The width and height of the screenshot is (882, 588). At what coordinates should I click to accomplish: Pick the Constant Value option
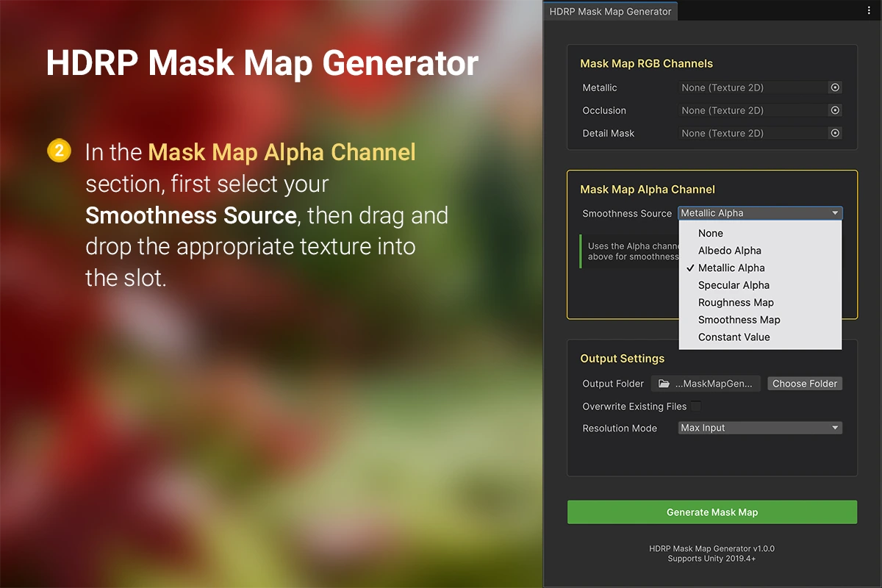(734, 337)
